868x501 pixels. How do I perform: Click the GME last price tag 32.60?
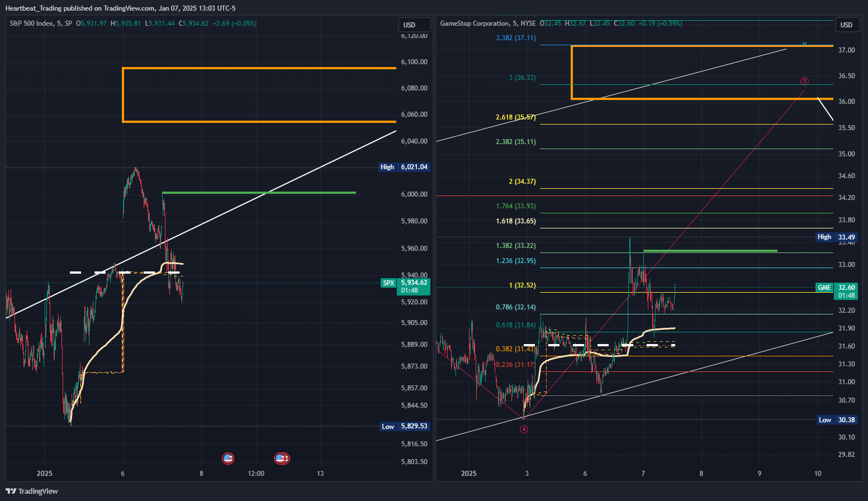(837, 291)
